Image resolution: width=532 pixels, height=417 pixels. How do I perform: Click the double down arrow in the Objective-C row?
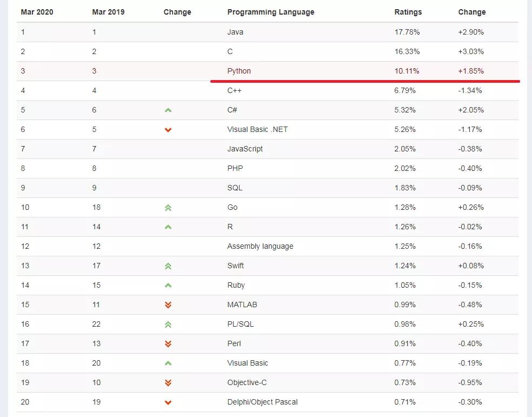tap(168, 383)
